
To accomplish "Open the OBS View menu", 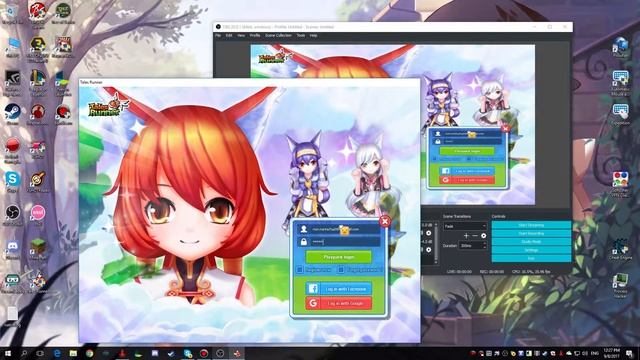I will click(x=241, y=36).
